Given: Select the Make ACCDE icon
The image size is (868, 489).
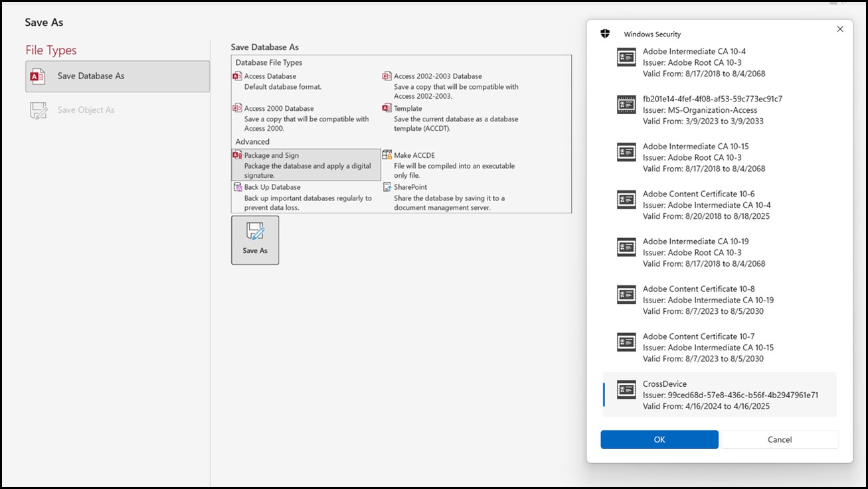Looking at the screenshot, I should pyautogui.click(x=387, y=155).
